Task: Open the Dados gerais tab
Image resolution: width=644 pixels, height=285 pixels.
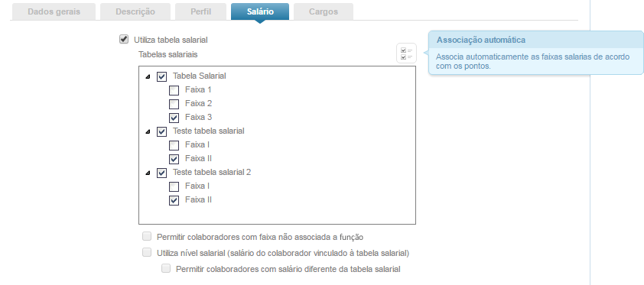Action: (54, 11)
